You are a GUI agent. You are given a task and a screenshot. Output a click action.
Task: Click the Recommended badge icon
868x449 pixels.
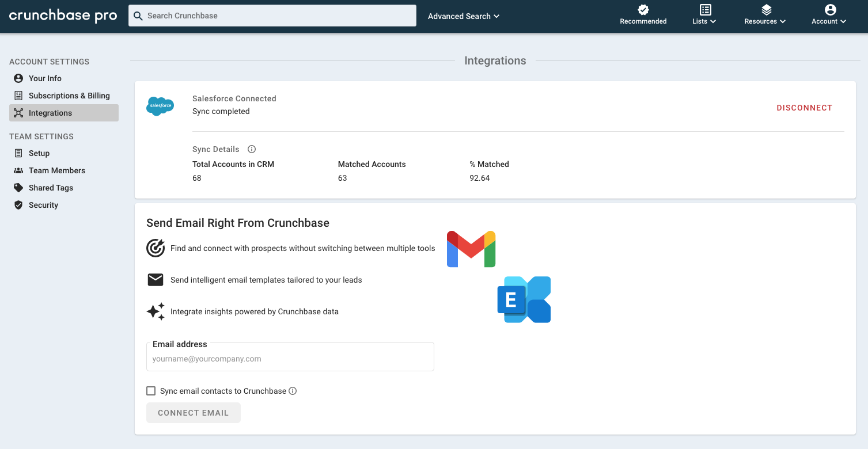pyautogui.click(x=643, y=10)
